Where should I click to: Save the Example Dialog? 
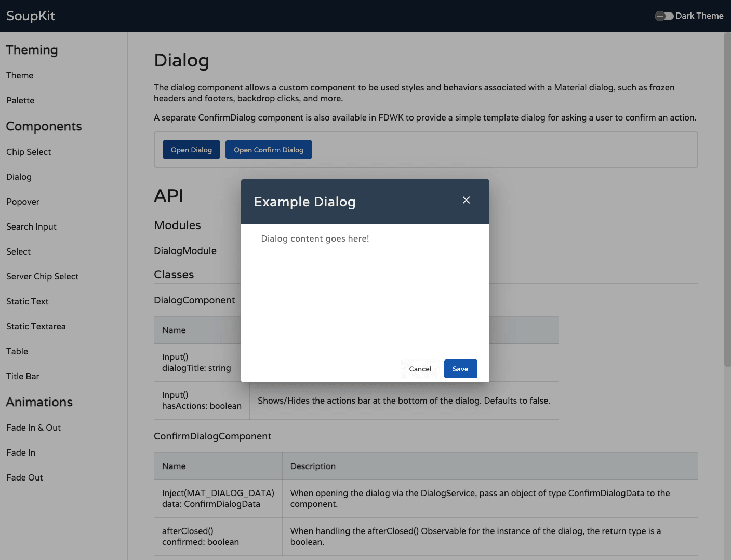pyautogui.click(x=460, y=369)
